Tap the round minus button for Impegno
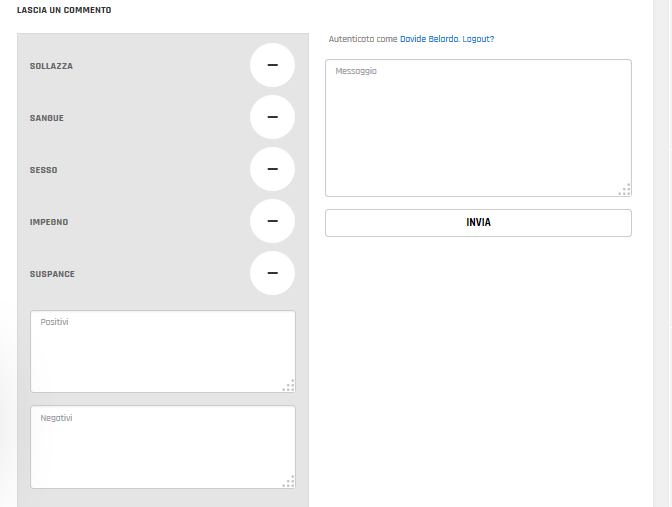Image resolution: width=672 pixels, height=507 pixels. click(x=272, y=222)
